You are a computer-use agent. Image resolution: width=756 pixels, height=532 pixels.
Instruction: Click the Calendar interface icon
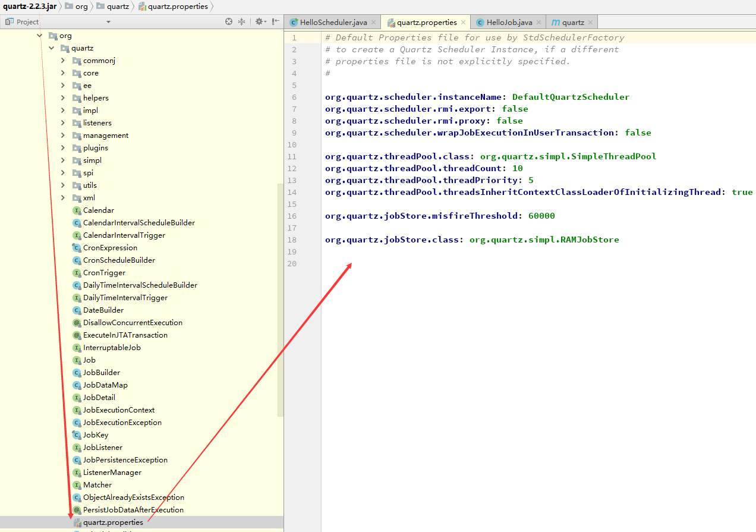click(77, 210)
